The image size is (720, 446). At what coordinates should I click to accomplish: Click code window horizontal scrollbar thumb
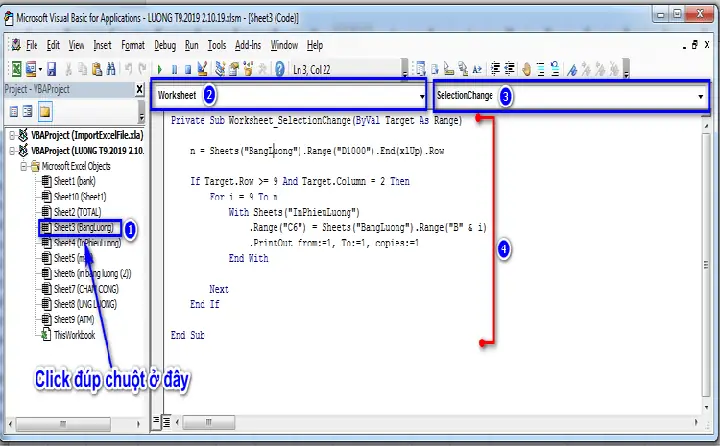coord(209,422)
